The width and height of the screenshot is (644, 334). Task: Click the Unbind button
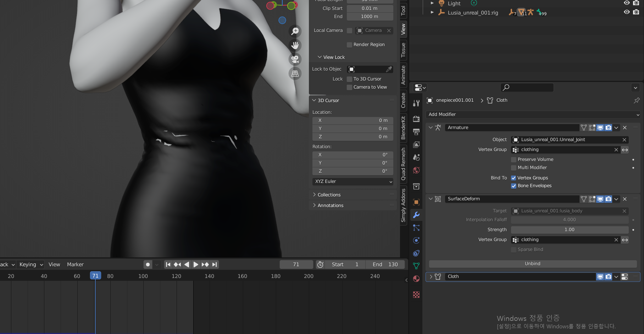click(x=533, y=264)
